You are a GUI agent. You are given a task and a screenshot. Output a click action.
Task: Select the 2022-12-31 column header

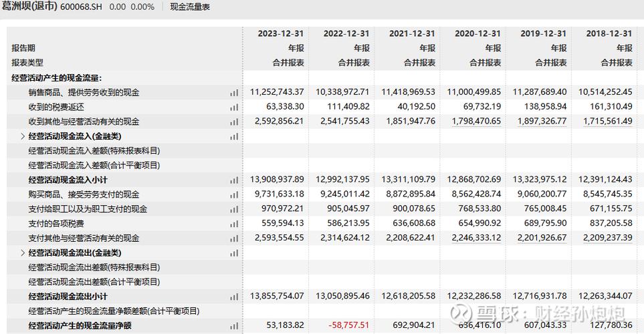[x=346, y=33]
